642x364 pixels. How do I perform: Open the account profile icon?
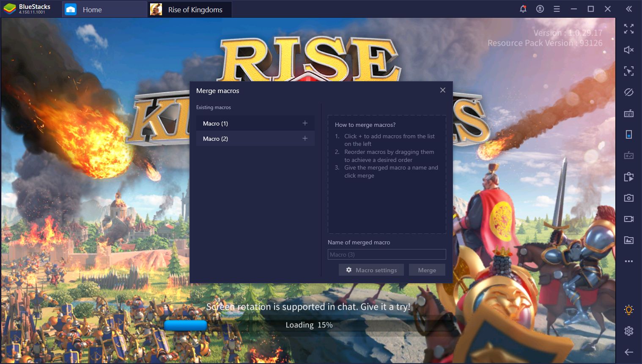tap(540, 9)
